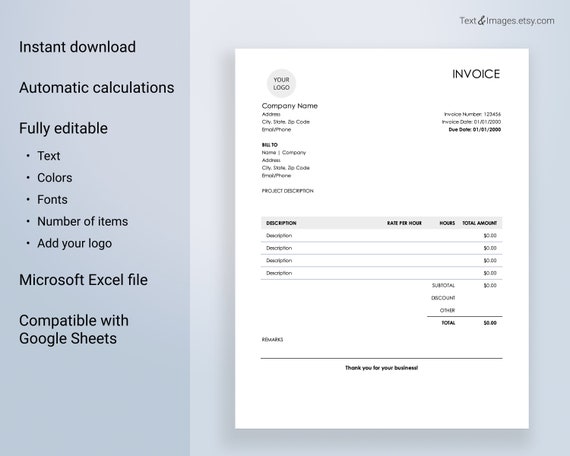Click the REMARKS section label

(x=272, y=340)
